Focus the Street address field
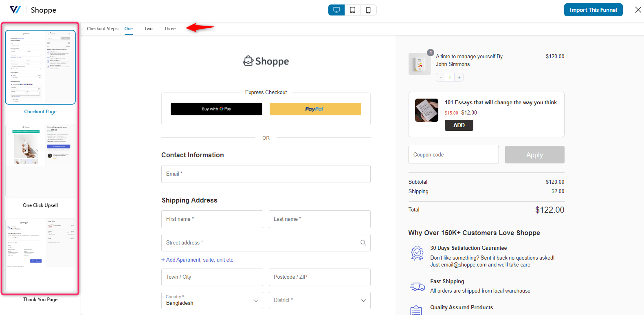The height and width of the screenshot is (315, 644). pyautogui.click(x=266, y=243)
